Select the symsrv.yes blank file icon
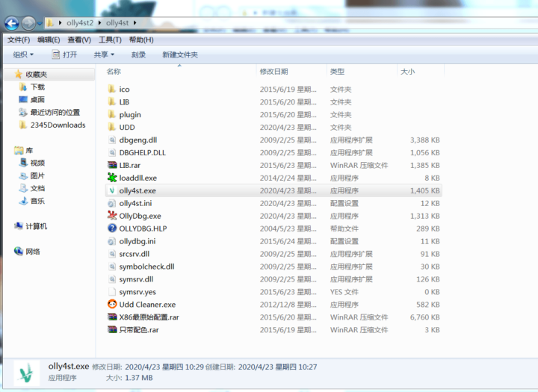538x392 pixels. (x=112, y=292)
